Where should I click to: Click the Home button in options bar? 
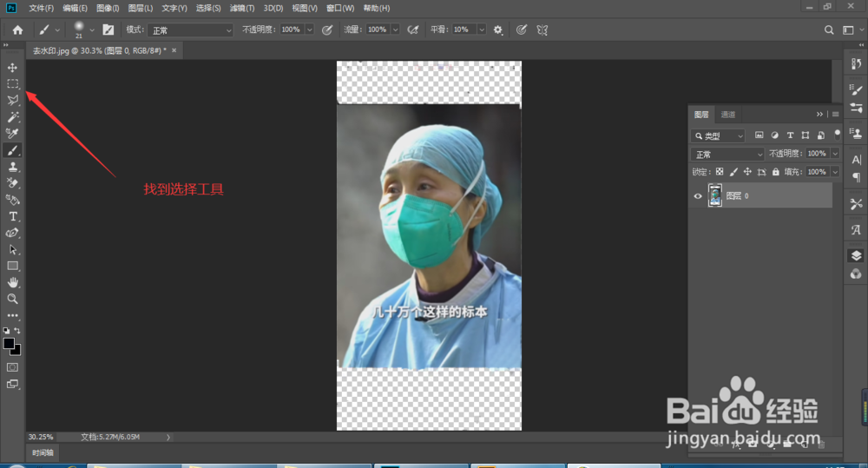coord(17,30)
